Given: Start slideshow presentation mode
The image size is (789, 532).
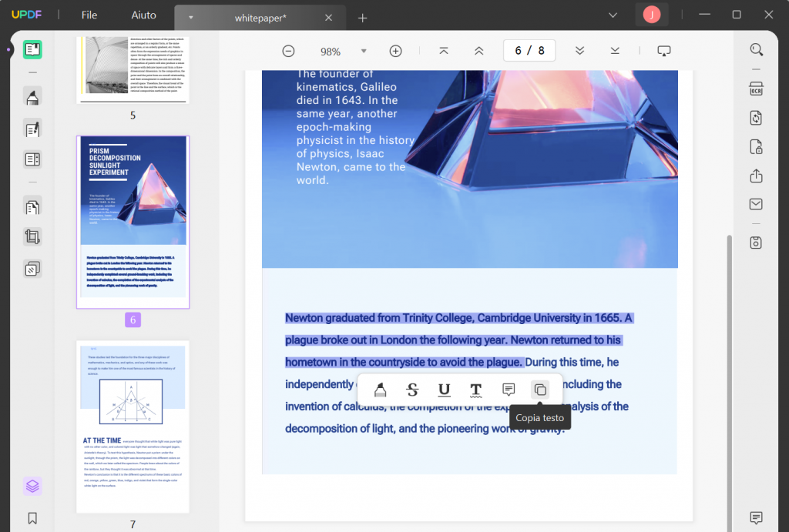Looking at the screenshot, I should tap(663, 51).
